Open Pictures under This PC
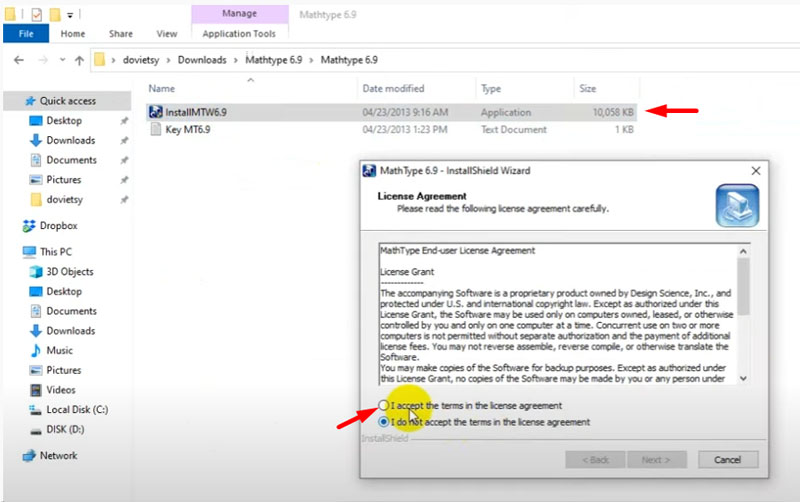Viewport: 800px width, 502px height. [x=64, y=370]
